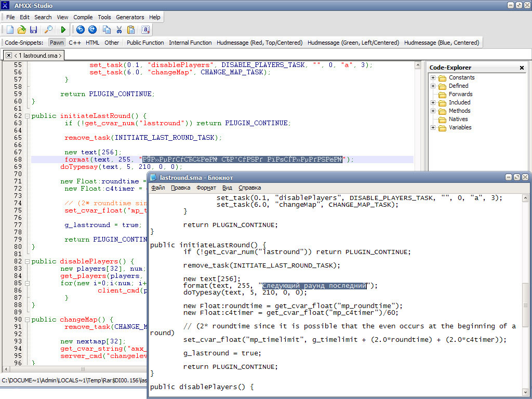Image resolution: width=532 pixels, height=399 pixels.
Task: Switch code-snippets to HTML
Action: coord(92,43)
